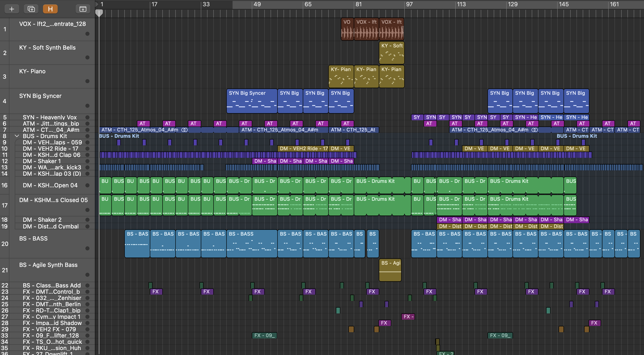Click the SYN Big Syncer region at bar 41
The height and width of the screenshot is (355, 644).
[x=252, y=101]
